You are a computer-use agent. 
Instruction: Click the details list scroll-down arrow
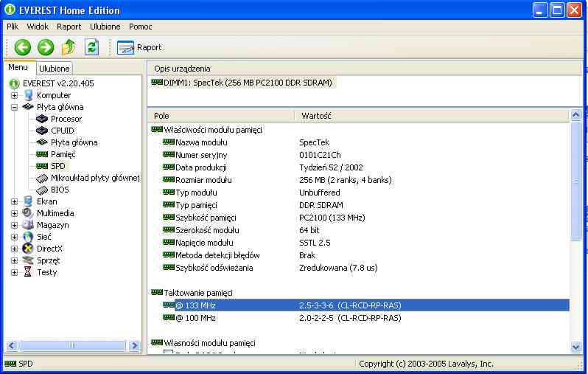(576, 347)
